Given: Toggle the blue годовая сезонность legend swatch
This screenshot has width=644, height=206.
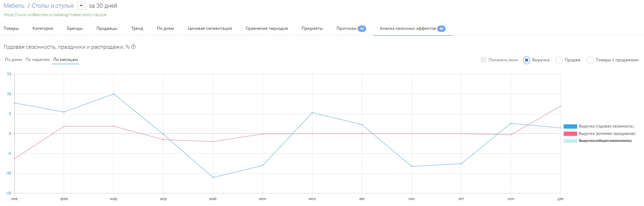Looking at the screenshot, I should [570, 126].
